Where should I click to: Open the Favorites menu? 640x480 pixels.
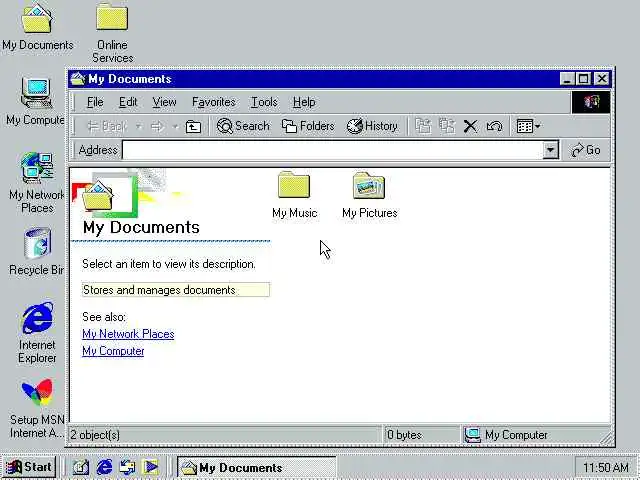tap(213, 102)
